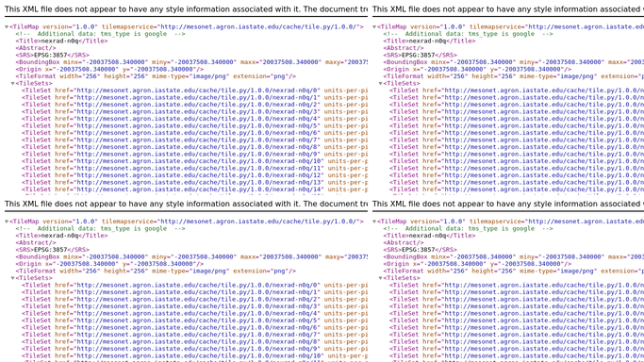644x362 pixels.
Task: Click the SRS EPSG:3857 element in bottom-left pane
Action: pos(52,250)
